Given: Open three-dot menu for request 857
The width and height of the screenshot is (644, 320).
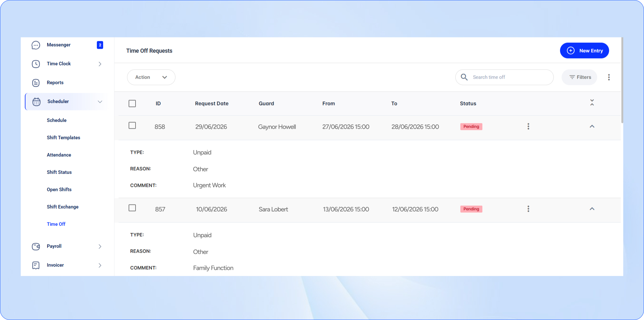Looking at the screenshot, I should click(x=528, y=209).
